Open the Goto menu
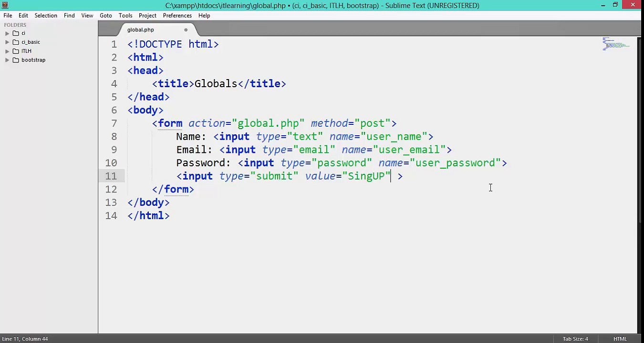Viewport: 644px width, 343px height. coord(106,15)
